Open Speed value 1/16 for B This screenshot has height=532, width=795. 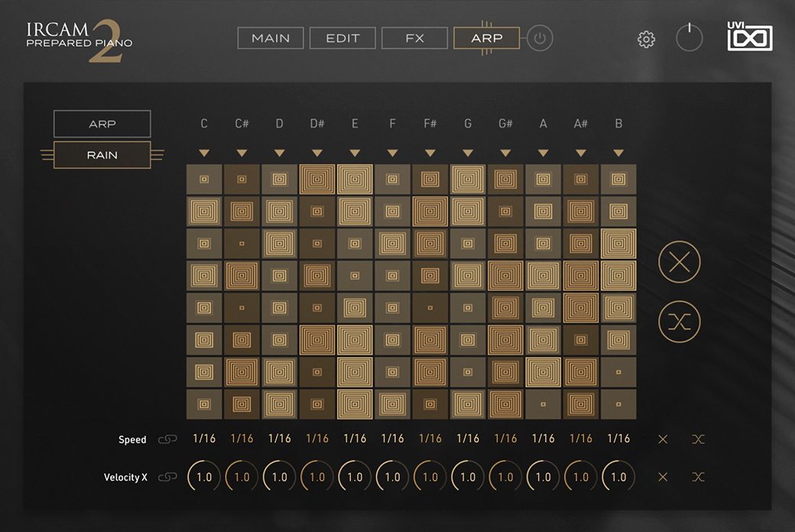pyautogui.click(x=618, y=439)
